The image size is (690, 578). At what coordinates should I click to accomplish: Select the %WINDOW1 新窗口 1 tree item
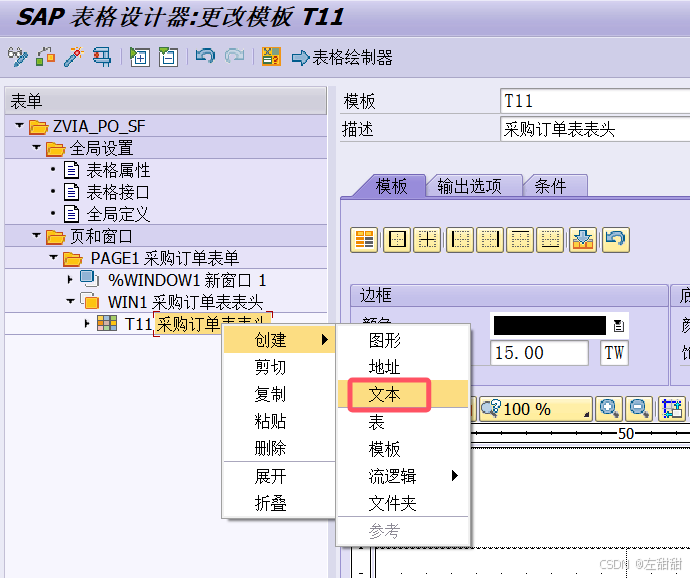tap(187, 280)
